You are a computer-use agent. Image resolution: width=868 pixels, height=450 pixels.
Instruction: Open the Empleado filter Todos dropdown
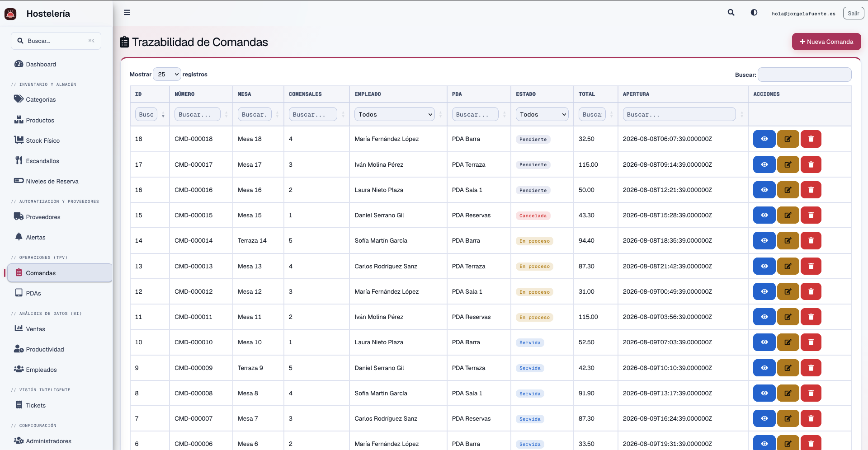pos(394,114)
